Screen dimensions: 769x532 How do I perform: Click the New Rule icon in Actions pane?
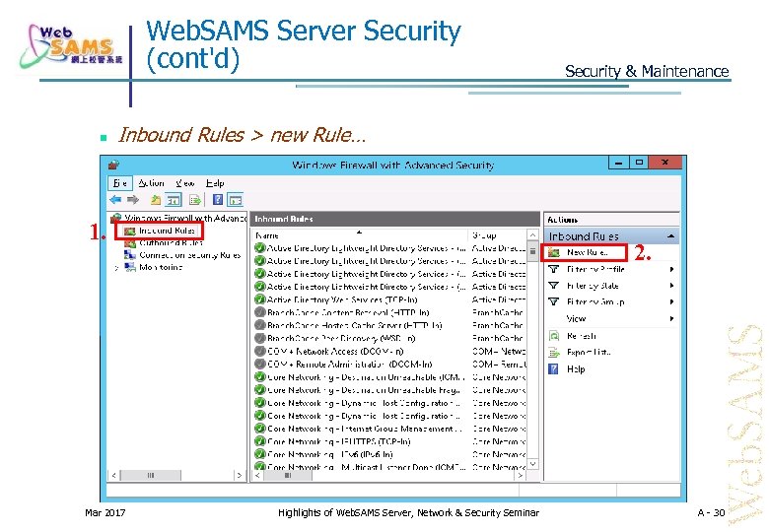(554, 252)
